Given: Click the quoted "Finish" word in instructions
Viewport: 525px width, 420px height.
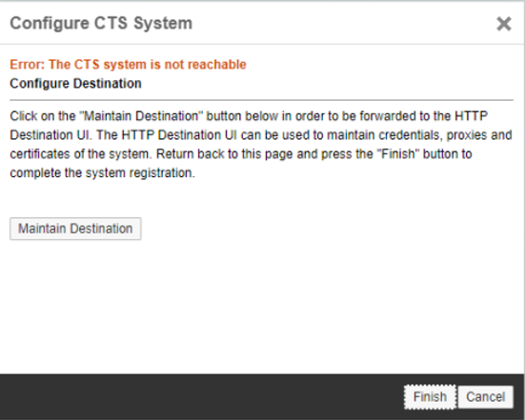Looking at the screenshot, I should pyautogui.click(x=398, y=154).
